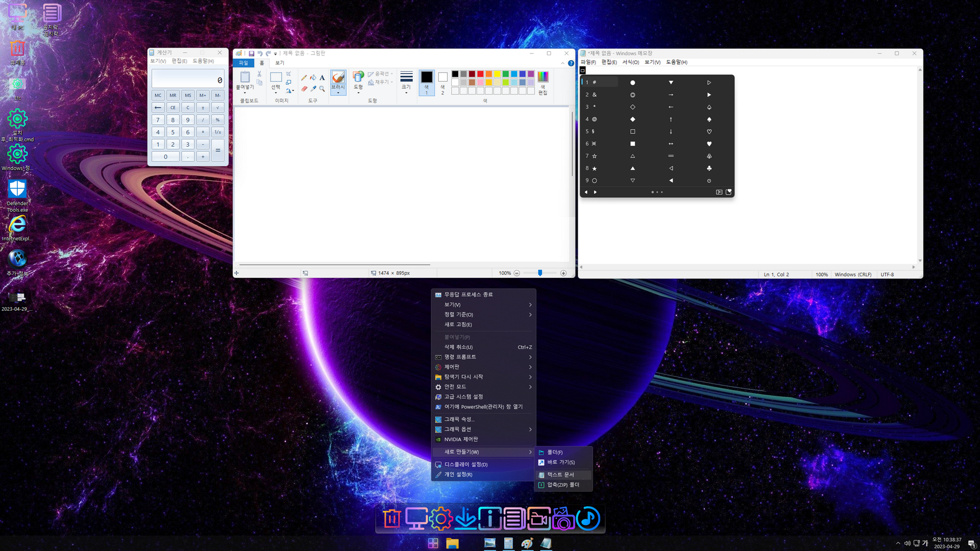Select the Text tool in Paint
The width and height of the screenshot is (980, 551).
click(x=322, y=78)
